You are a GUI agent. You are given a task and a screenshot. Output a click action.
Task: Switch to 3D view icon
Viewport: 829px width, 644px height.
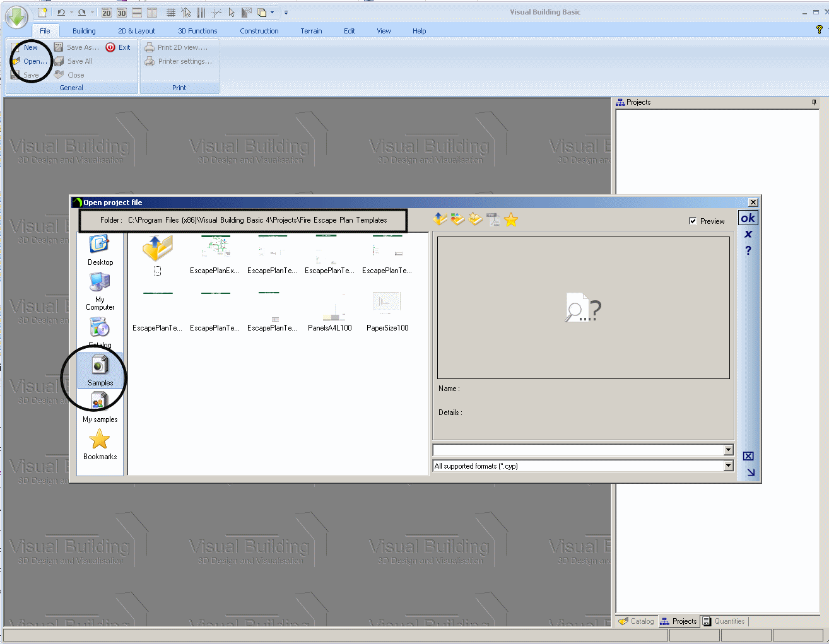click(121, 13)
